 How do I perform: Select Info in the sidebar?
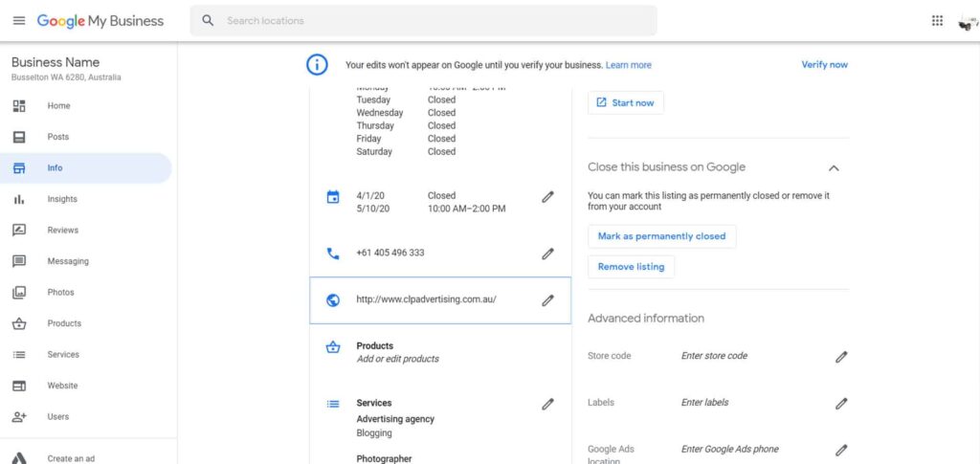pos(86,168)
